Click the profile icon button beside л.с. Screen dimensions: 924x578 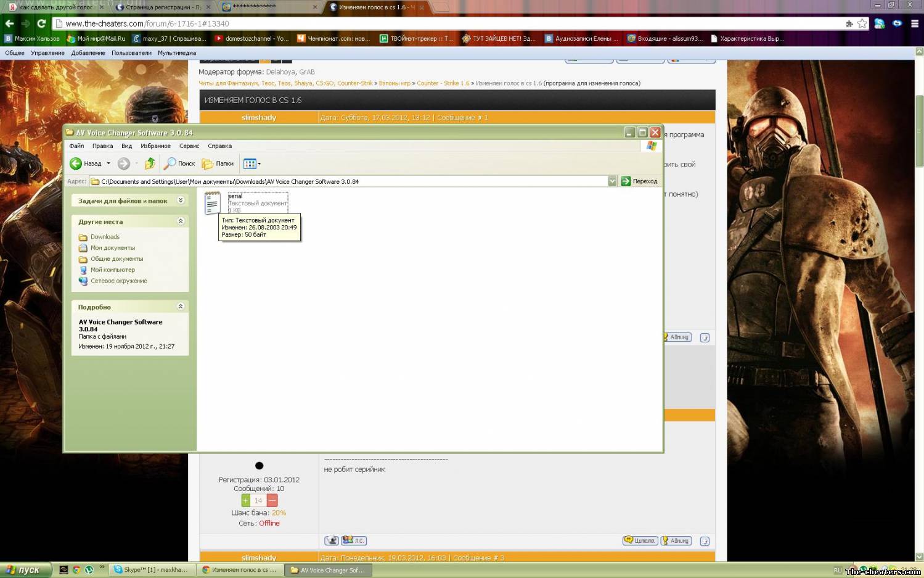[332, 541]
